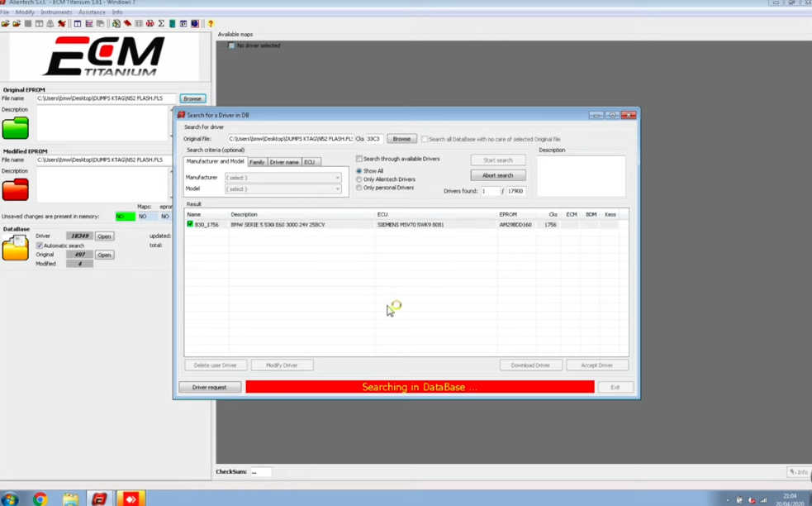Click the second open-file toolbar icon

pos(17,24)
